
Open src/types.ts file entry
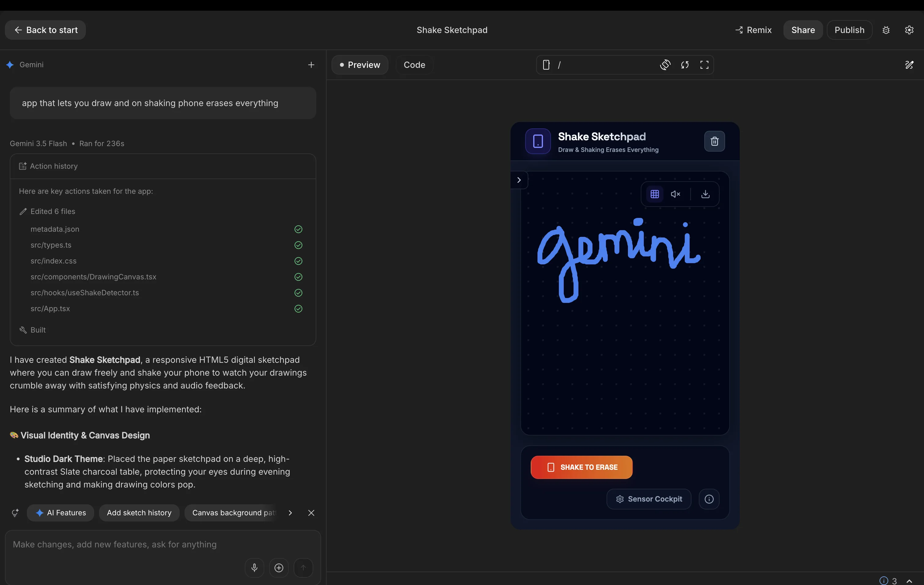51,245
